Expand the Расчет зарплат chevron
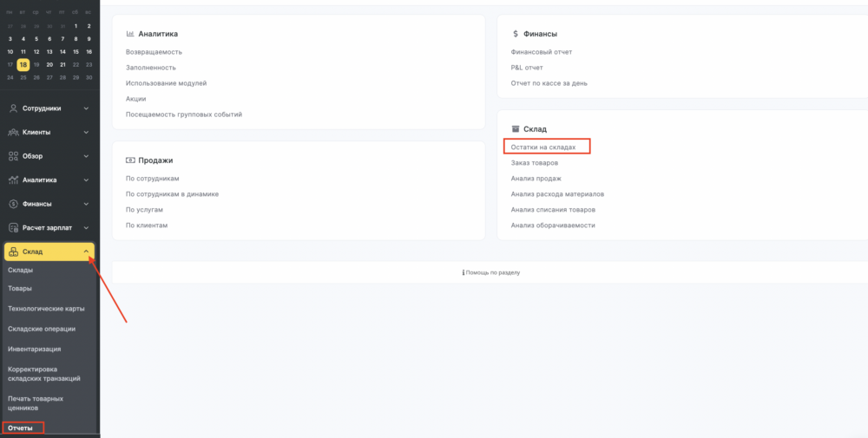Screen dimensions: 868x438 click(86, 228)
